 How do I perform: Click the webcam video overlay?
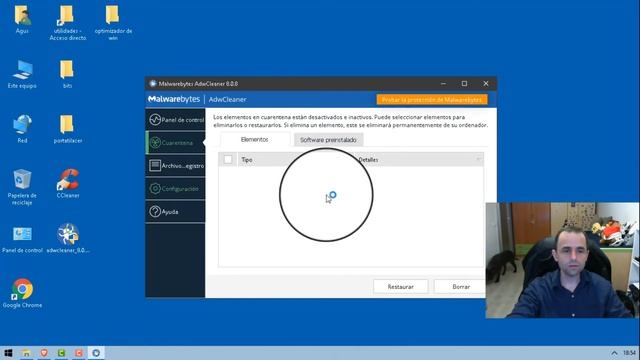562,260
